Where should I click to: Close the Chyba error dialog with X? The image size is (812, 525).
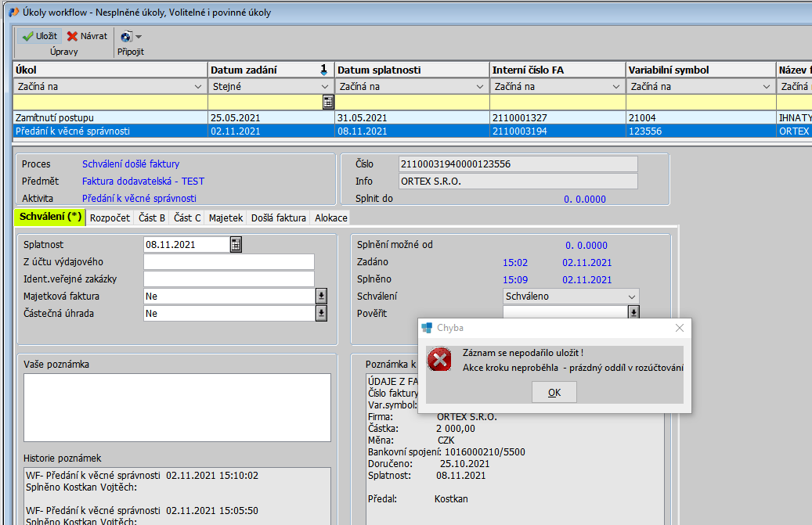(679, 328)
